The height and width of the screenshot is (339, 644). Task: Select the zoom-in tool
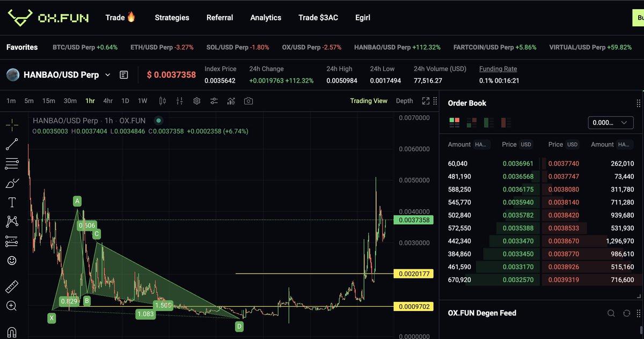12,306
